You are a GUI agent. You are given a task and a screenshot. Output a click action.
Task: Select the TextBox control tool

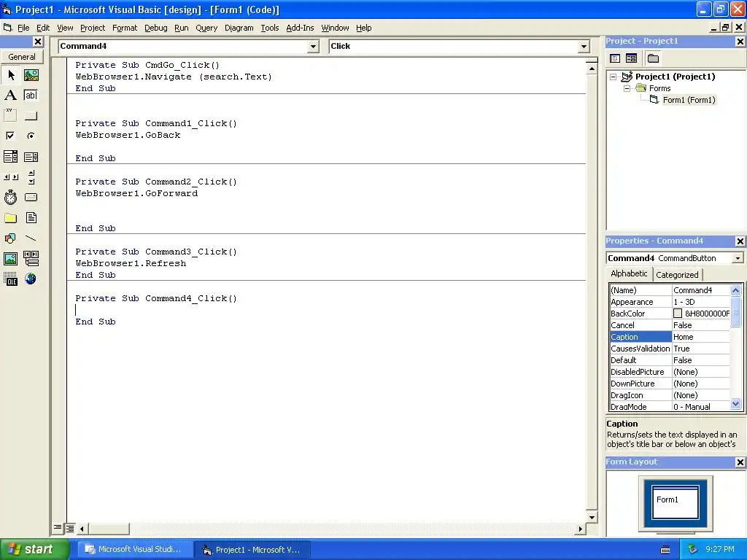[31, 96]
